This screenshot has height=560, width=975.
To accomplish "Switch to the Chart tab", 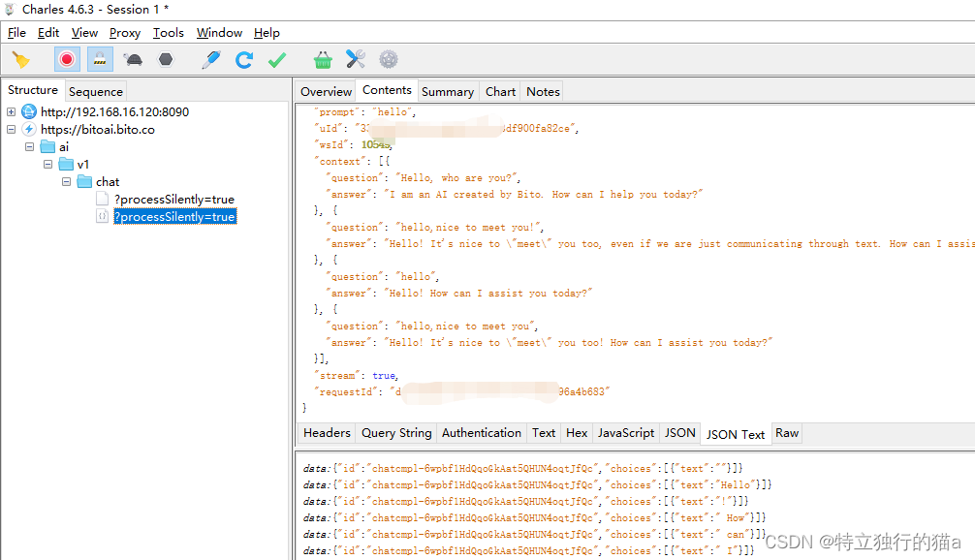I will [500, 91].
